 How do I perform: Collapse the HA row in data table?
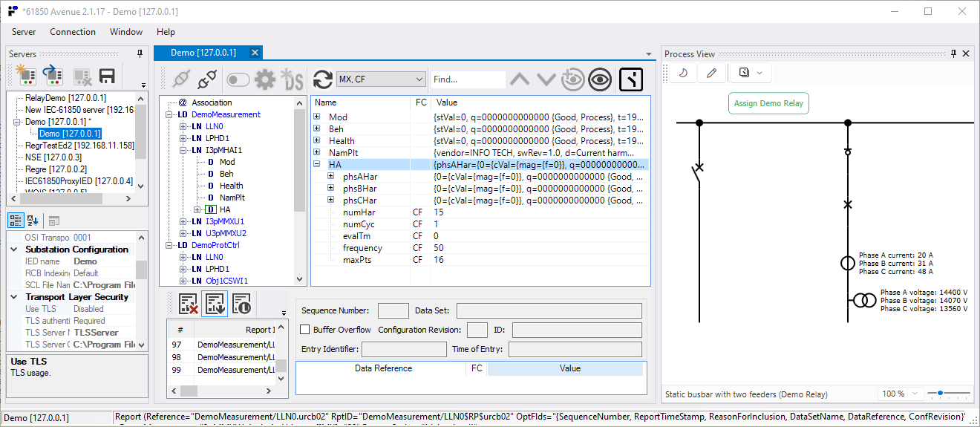click(317, 165)
